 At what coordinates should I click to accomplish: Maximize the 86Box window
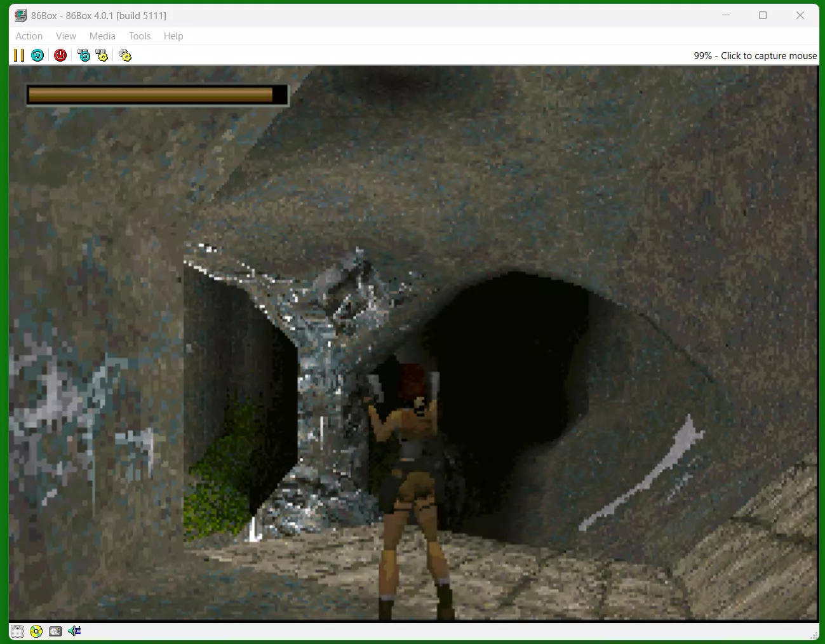pyautogui.click(x=763, y=15)
